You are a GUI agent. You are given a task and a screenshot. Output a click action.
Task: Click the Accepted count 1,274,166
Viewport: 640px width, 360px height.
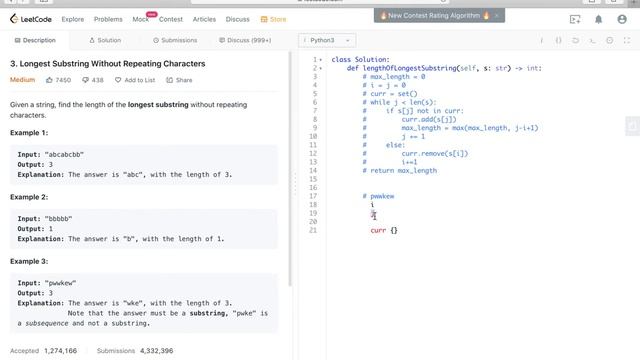click(60, 351)
